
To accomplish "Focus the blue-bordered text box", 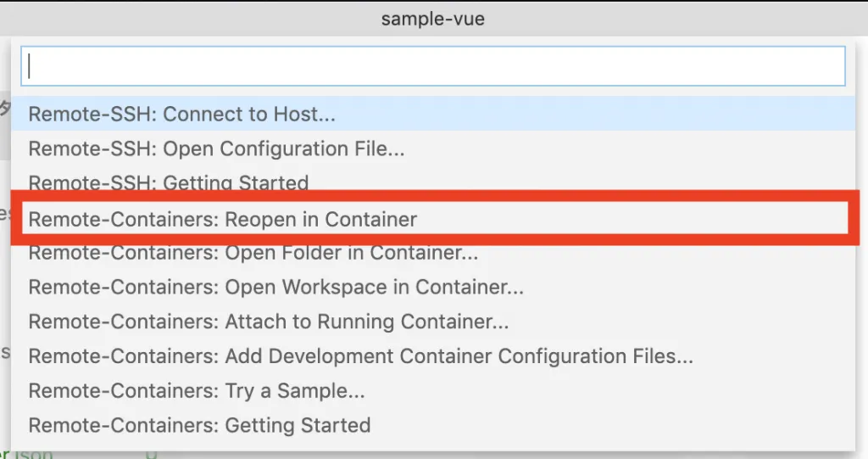I will click(x=432, y=66).
